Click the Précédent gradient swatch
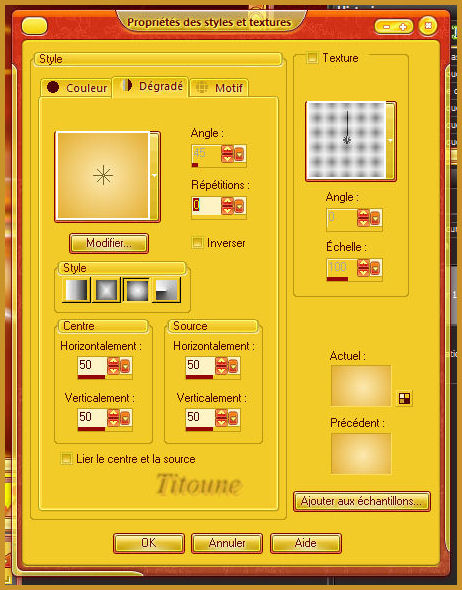Screen dimensions: 462x590 click(361, 453)
